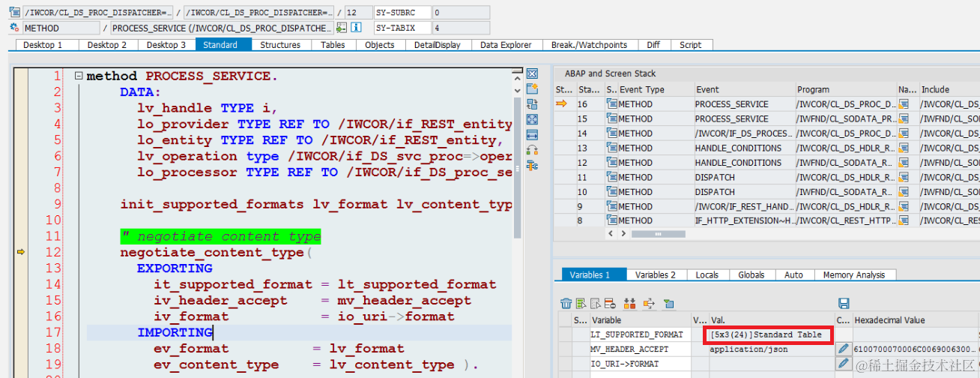Click the delete variables trash icon
The image size is (980, 378).
(x=566, y=304)
